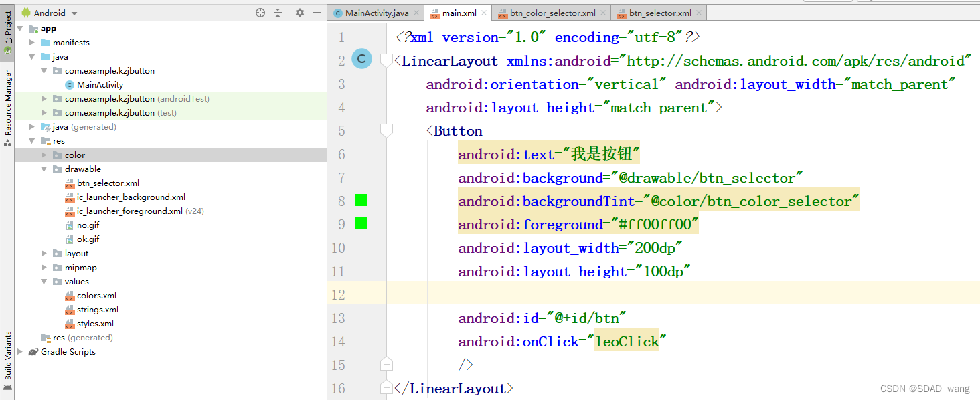Click the related class gutter icon on line 2
Image resolution: width=980 pixels, height=400 pixels.
pyautogui.click(x=361, y=60)
